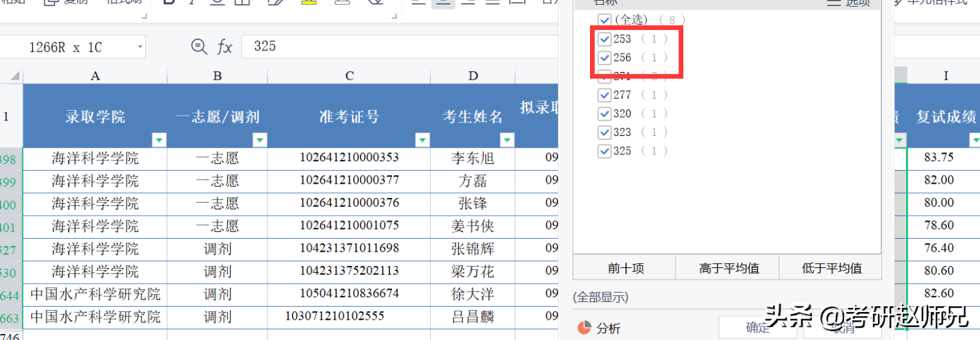Select column C header
The image size is (980, 340).
349,75
